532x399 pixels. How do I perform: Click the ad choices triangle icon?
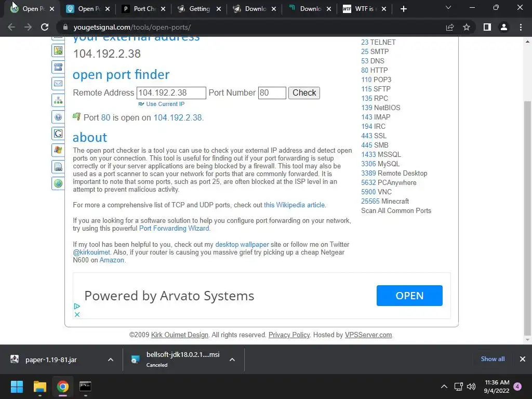[x=77, y=307]
